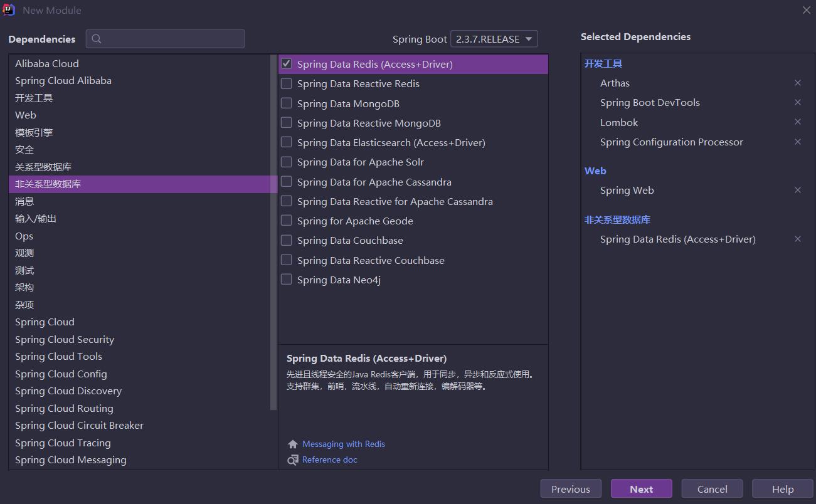This screenshot has height=504, width=816.
Task: Select the 观测 category
Action: (139, 253)
